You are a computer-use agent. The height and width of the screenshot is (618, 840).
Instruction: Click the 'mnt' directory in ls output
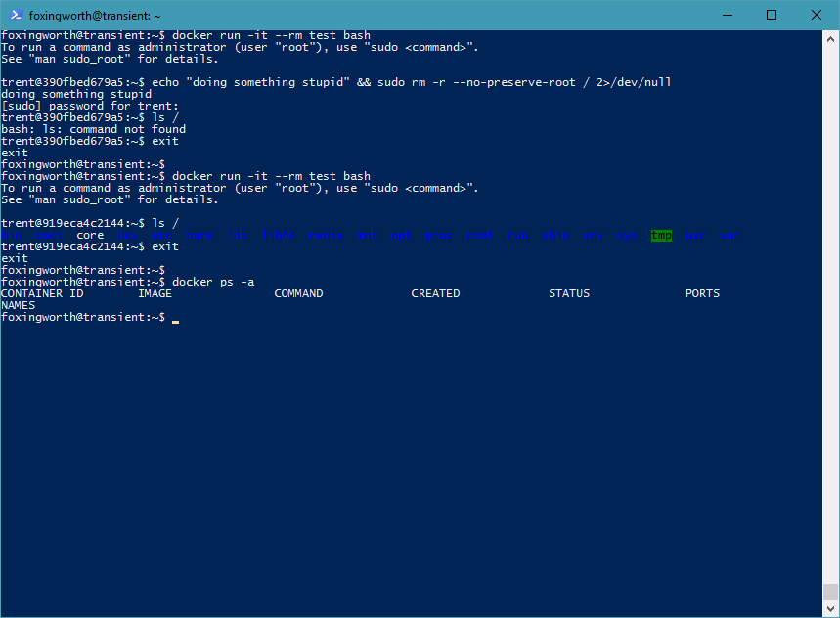[x=367, y=235]
